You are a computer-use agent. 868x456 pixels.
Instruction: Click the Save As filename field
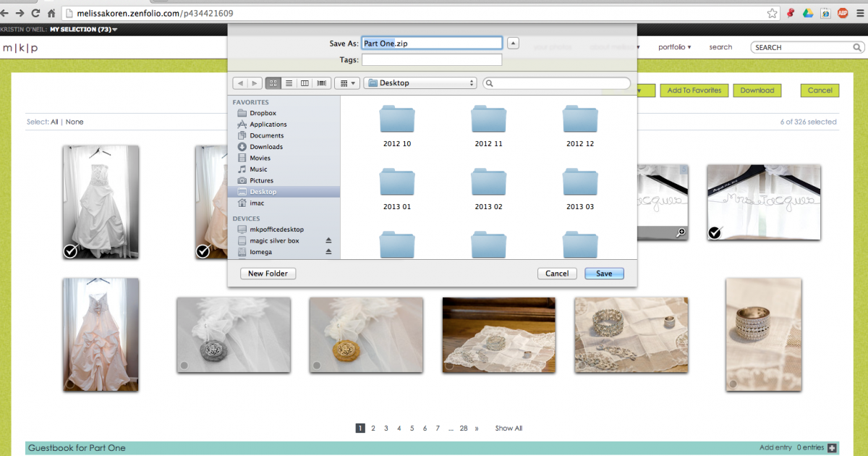click(x=432, y=43)
